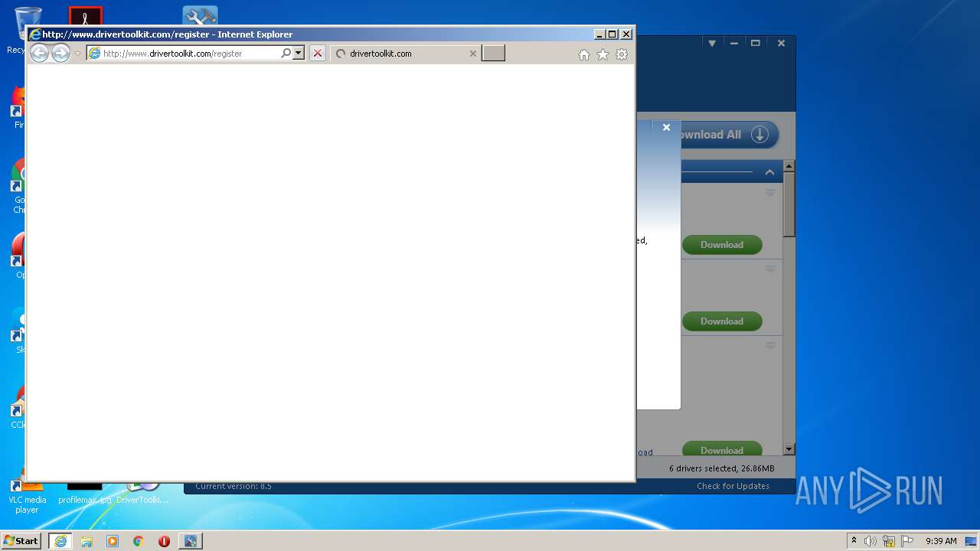Screen dimensions: 980x551
Task: Close the DriverToolkit window
Action: (781, 44)
